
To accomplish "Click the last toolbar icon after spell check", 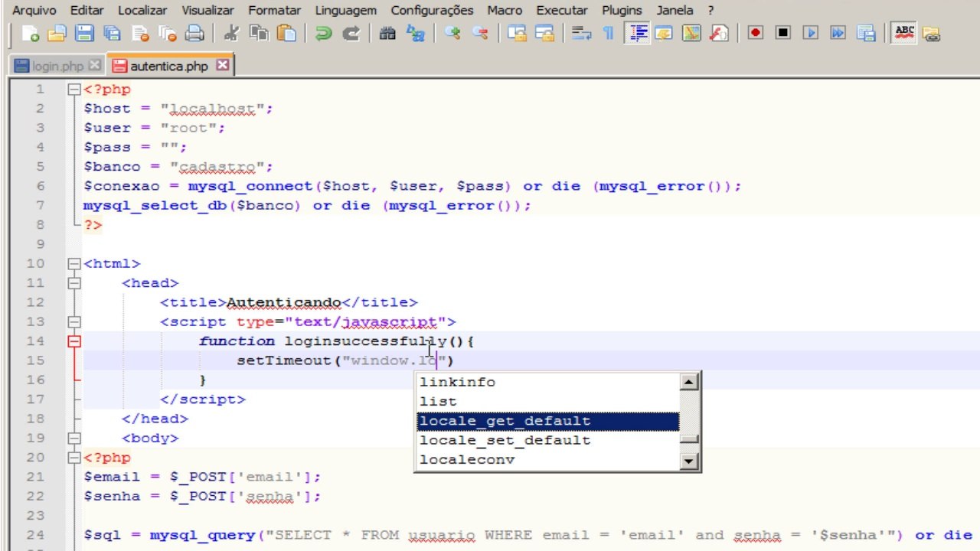I will pos(931,34).
